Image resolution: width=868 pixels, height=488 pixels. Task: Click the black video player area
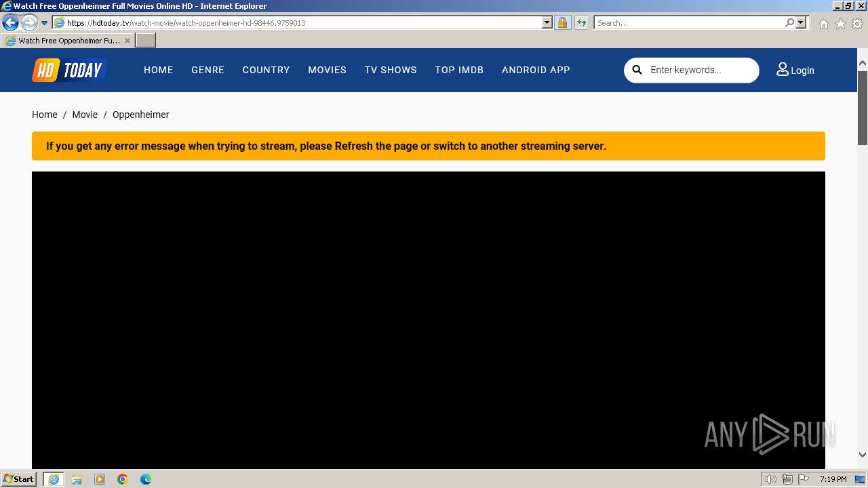pos(429,319)
